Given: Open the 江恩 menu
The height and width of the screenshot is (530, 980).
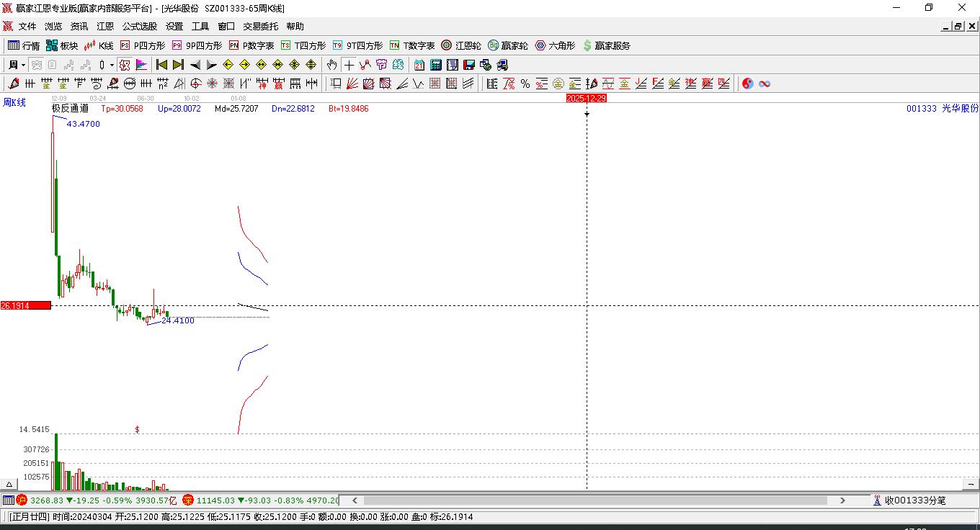Looking at the screenshot, I should [x=105, y=27].
